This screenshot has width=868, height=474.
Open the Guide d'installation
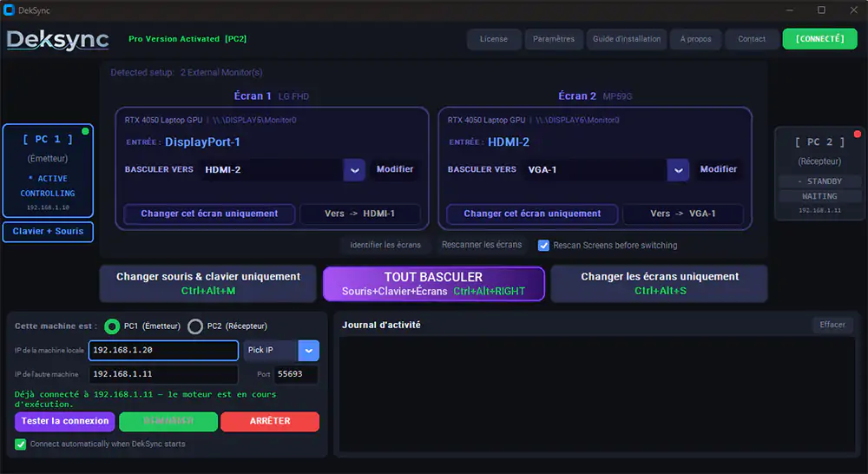(626, 39)
